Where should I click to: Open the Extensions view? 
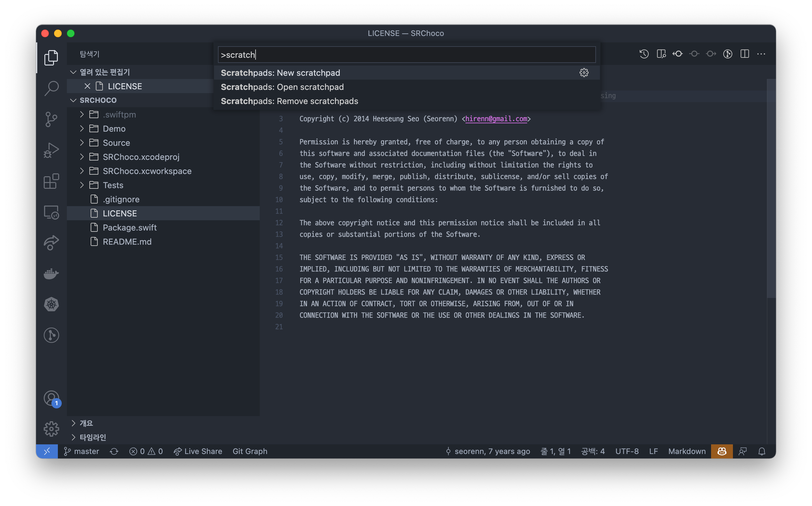click(51, 181)
